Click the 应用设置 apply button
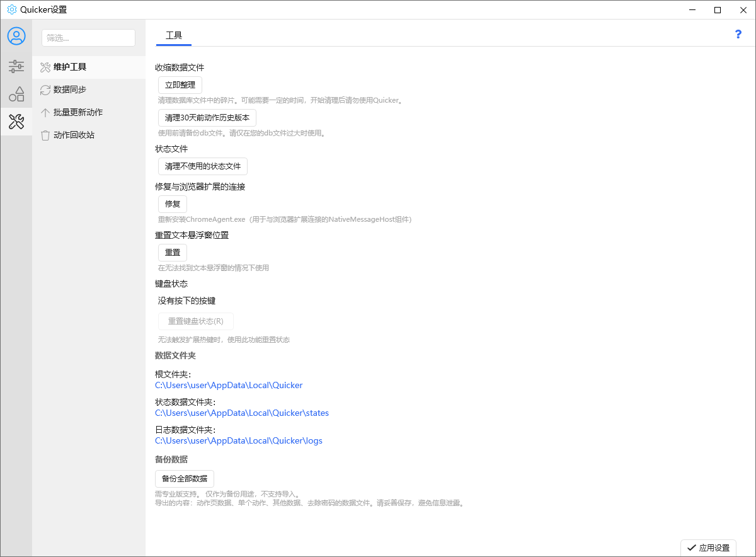756x557 pixels. coord(708,548)
